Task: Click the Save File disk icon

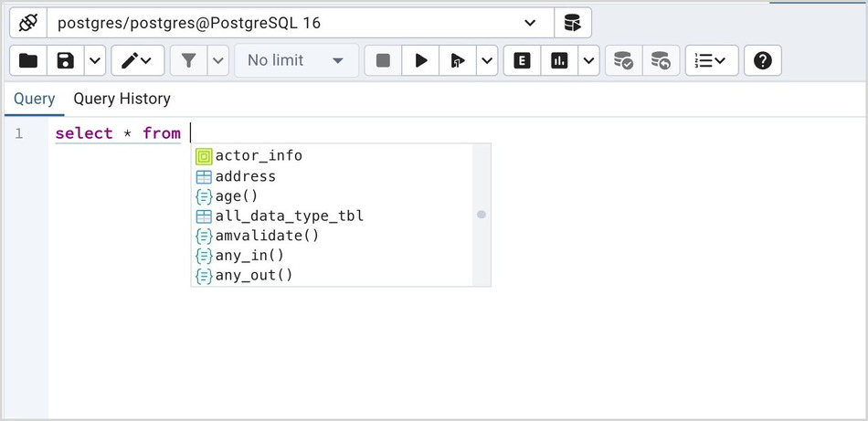Action: (66, 60)
